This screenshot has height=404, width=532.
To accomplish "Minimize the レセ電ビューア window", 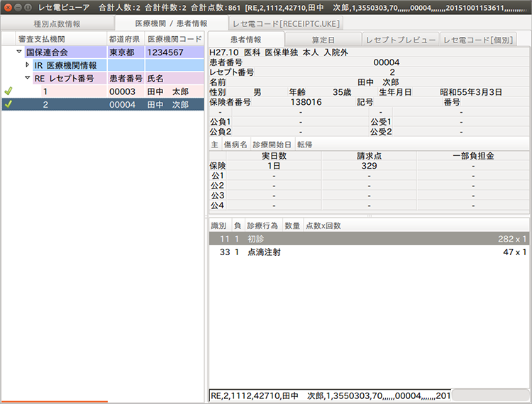I will click(18, 7).
